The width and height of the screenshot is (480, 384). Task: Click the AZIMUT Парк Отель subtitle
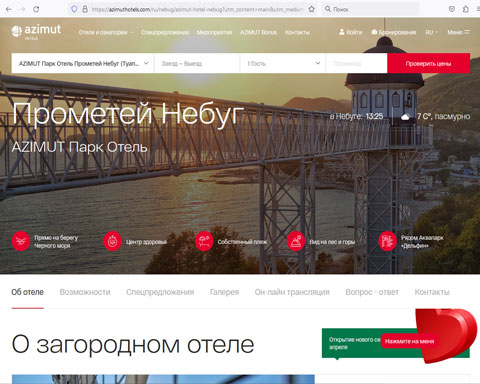pyautogui.click(x=80, y=147)
